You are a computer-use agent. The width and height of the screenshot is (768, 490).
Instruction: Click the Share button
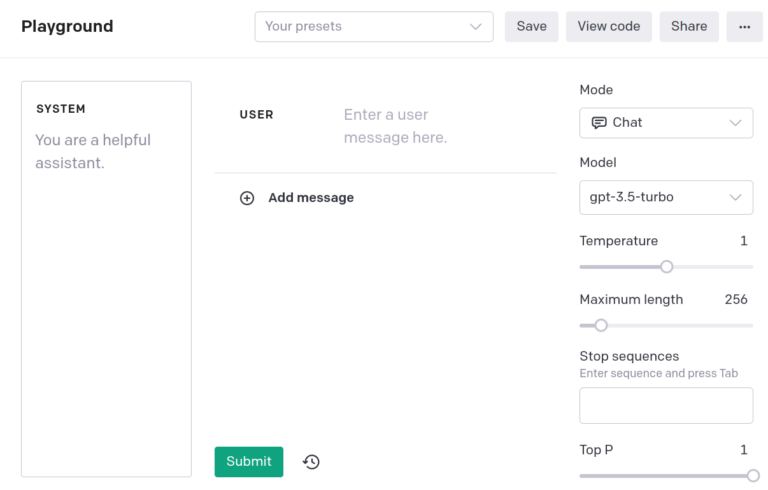pos(689,26)
